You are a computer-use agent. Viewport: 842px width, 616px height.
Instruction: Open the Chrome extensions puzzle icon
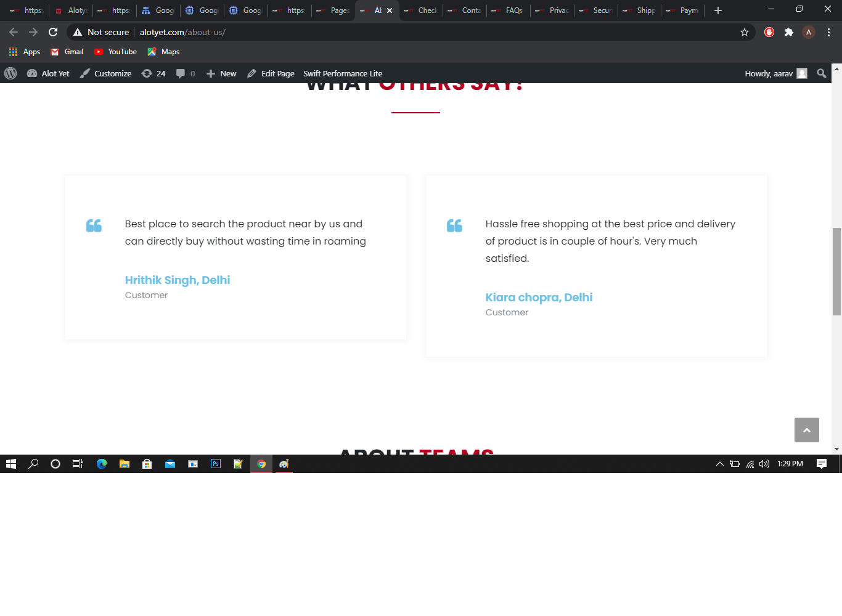click(788, 32)
